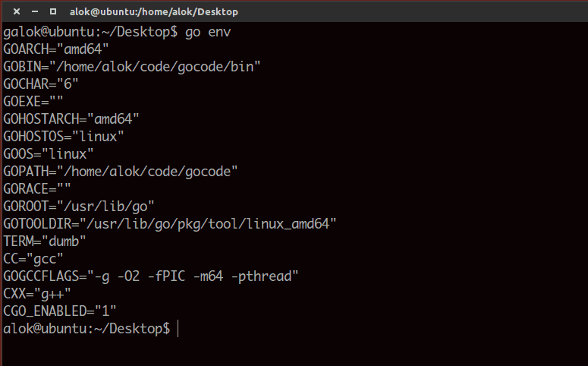Maximize the terminal window
This screenshot has width=588, height=366.
tap(52, 11)
